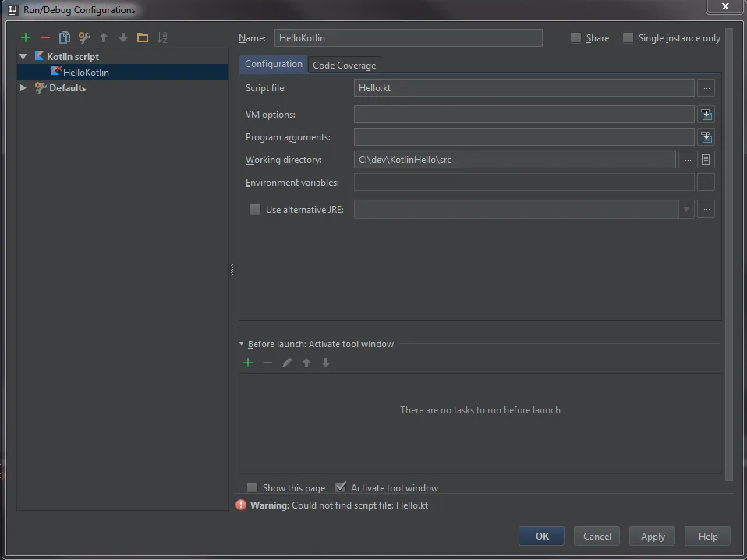
Task: Browse for the working directory
Action: click(688, 160)
